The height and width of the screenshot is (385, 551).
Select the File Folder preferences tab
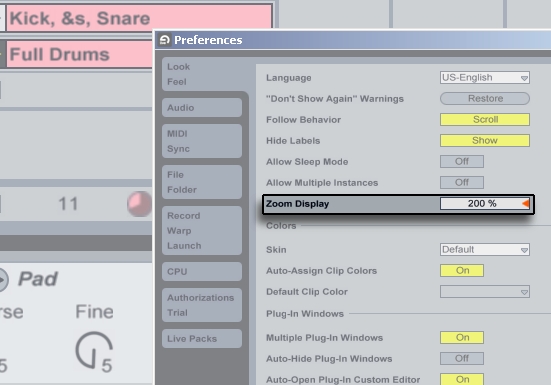click(x=202, y=182)
